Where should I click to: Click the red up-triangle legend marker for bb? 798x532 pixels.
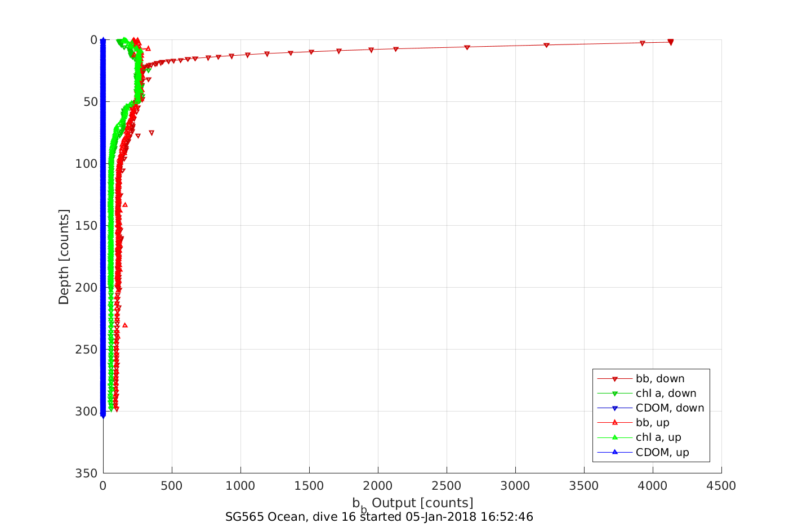pyautogui.click(x=615, y=422)
